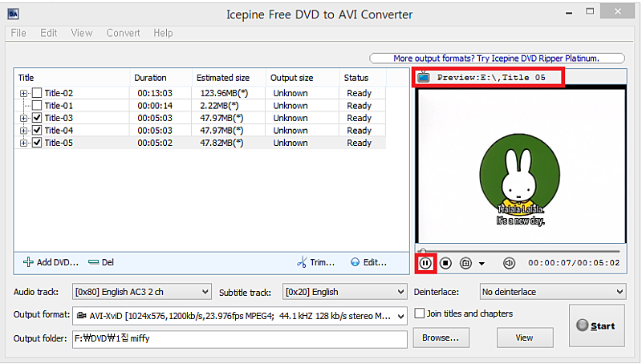This screenshot has height=364, width=642.
Task: Uncheck the Title-03 checkbox
Action: point(37,118)
